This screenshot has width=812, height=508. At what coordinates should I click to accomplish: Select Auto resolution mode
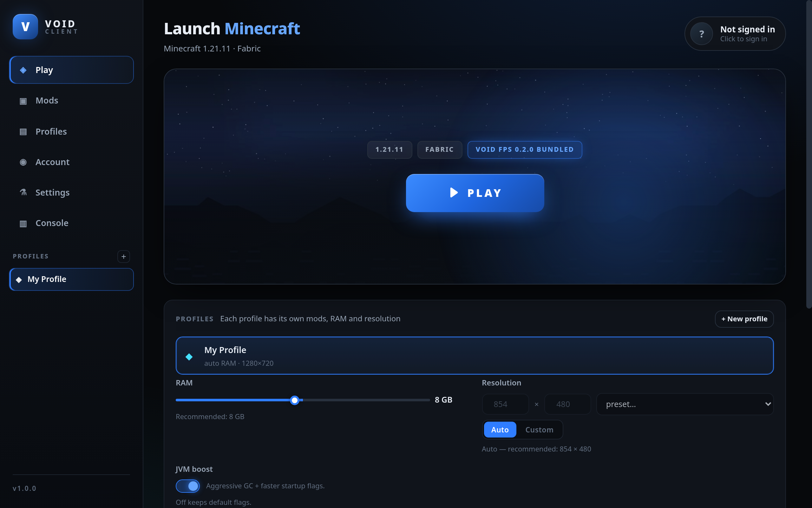coord(500,429)
